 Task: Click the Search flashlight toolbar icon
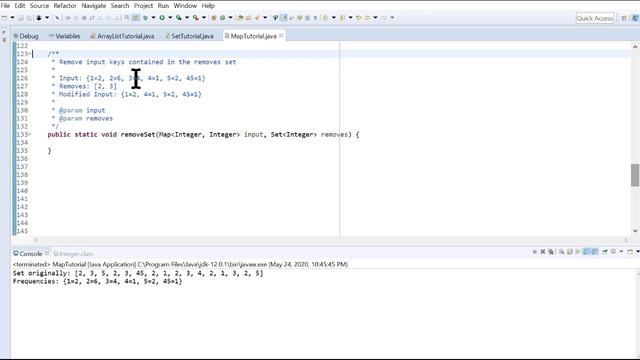(x=257, y=18)
